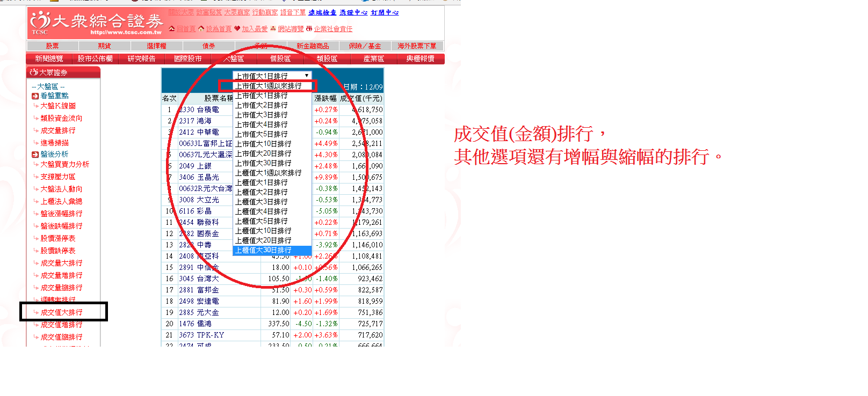Open the 網站導覽 link

(291, 29)
